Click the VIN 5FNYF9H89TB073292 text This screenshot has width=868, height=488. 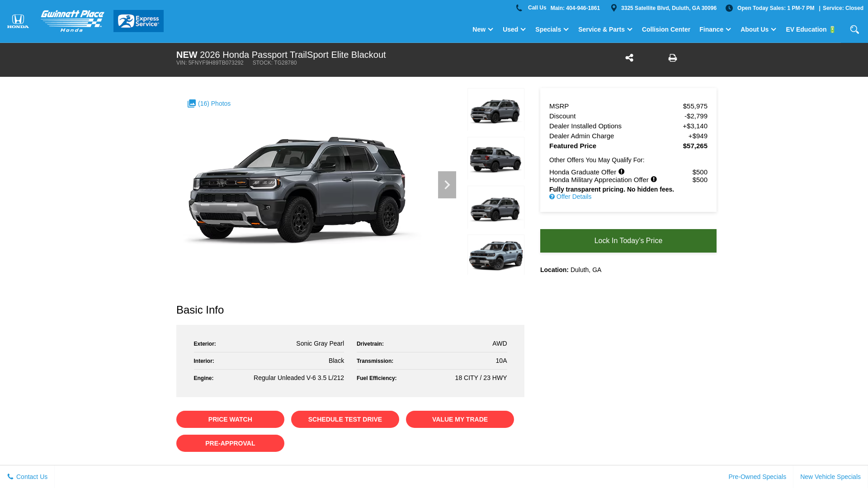click(x=210, y=63)
